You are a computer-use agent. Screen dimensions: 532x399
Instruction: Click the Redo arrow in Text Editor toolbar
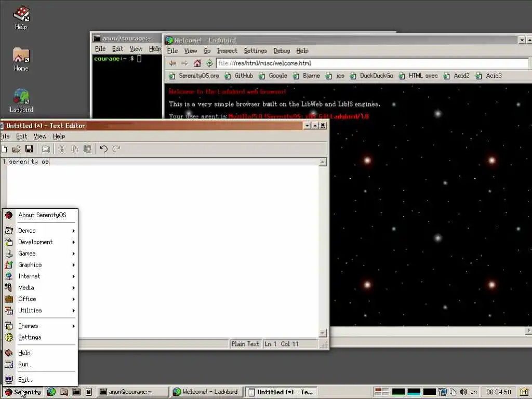tap(116, 149)
